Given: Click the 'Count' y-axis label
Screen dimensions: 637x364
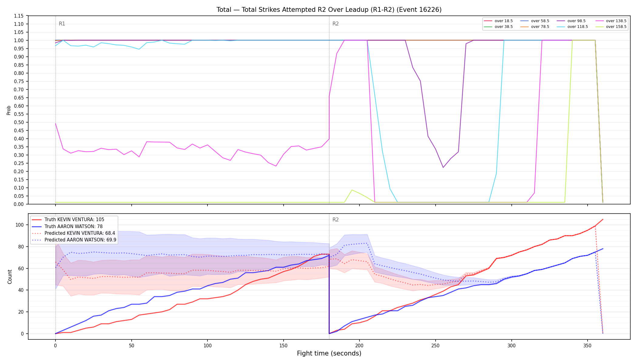Looking at the screenshot, I should pos(10,277).
